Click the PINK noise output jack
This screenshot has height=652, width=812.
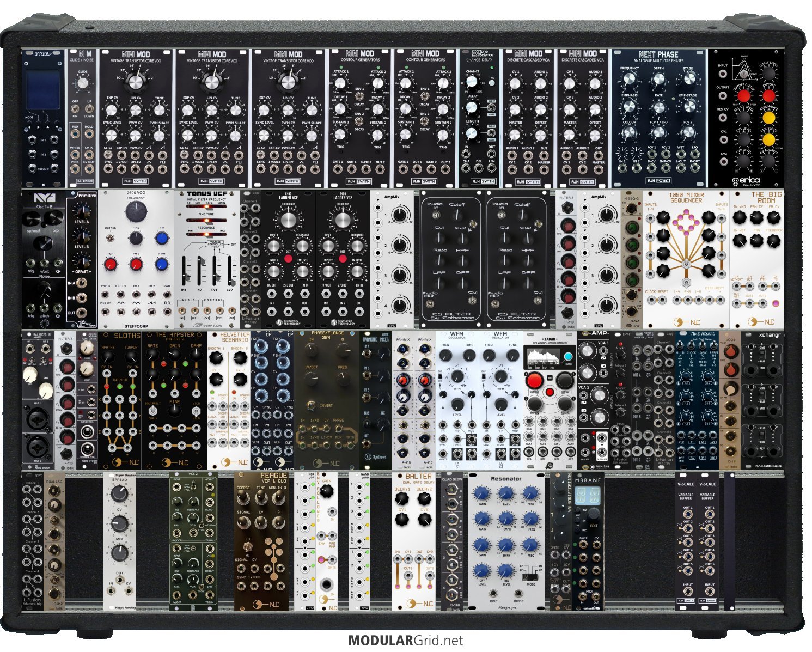pos(75,168)
